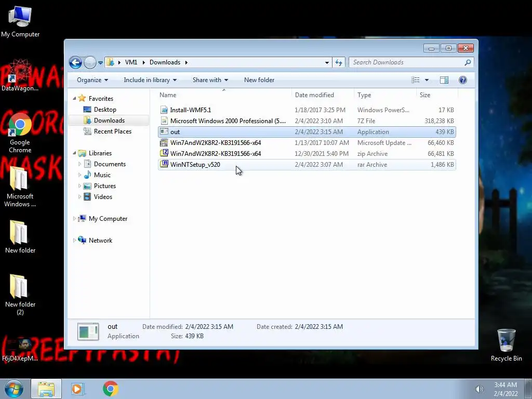Click the volume speaker tray icon
Image resolution: width=532 pixels, height=399 pixels.
479,389
